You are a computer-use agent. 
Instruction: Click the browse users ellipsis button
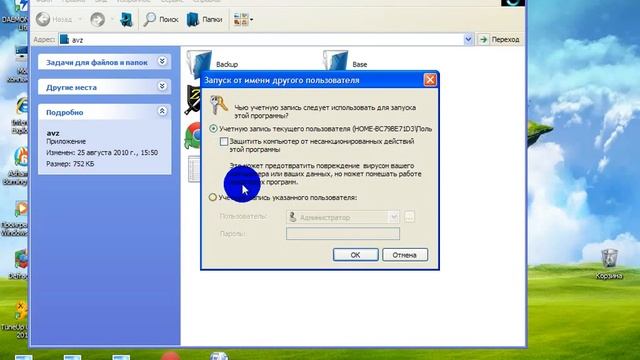[409, 217]
